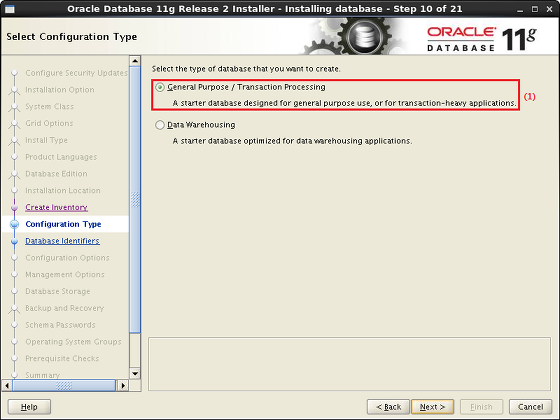560x420 pixels.
Task: Click the Operating System Groups step
Action: coord(74,342)
